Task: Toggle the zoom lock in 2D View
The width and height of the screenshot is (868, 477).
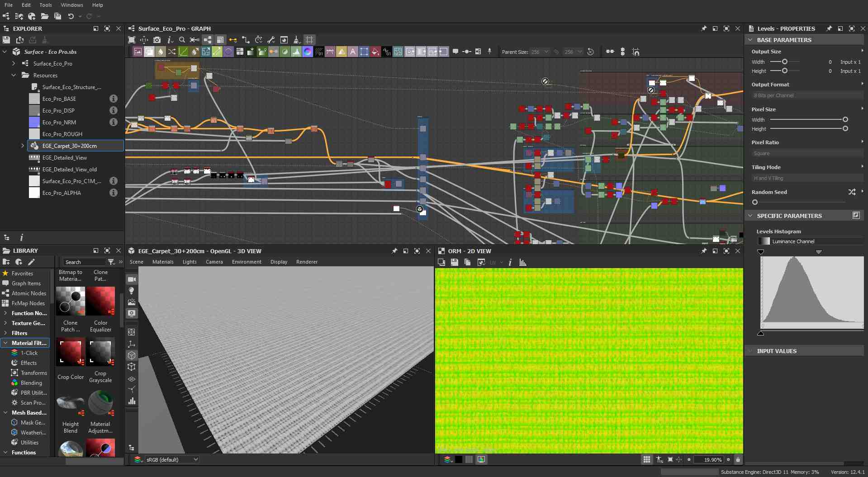Action: (738, 459)
